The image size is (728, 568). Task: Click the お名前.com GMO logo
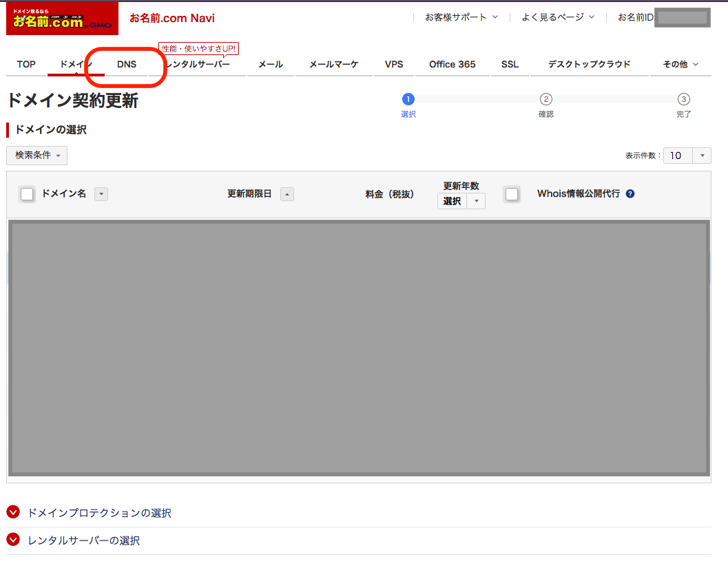tap(62, 19)
